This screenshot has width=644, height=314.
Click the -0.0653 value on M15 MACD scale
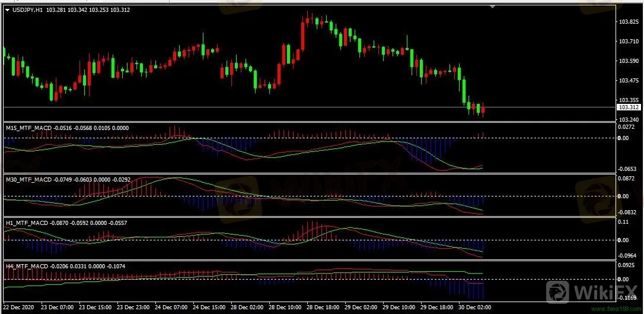coord(628,169)
